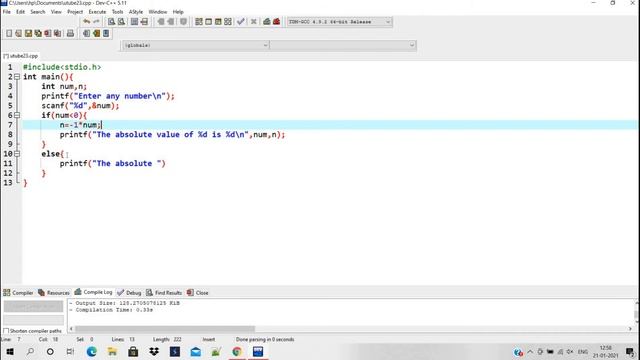
Task: Click the Profile Analysis icon
Action: 267,22
